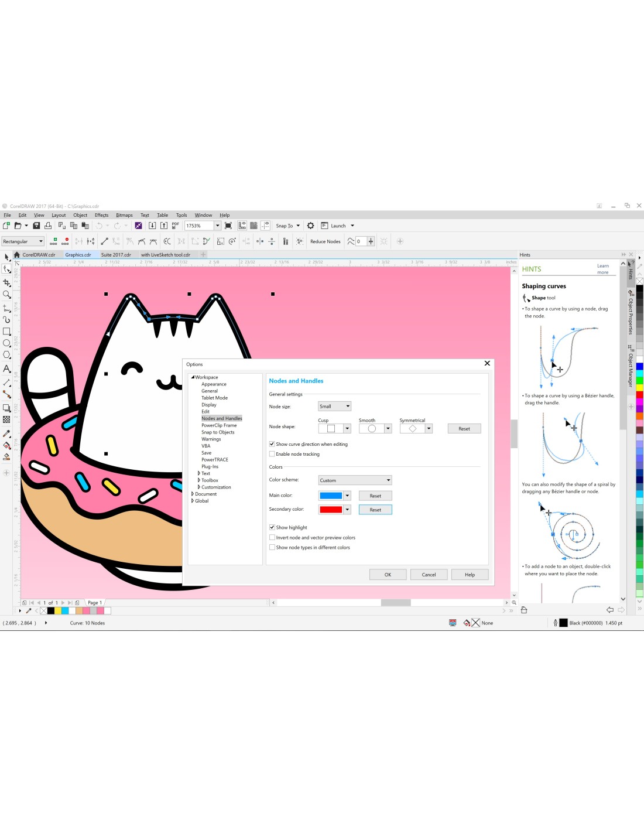This screenshot has height=833, width=644.
Task: Select the Interactive Fill tool
Action: (6, 445)
